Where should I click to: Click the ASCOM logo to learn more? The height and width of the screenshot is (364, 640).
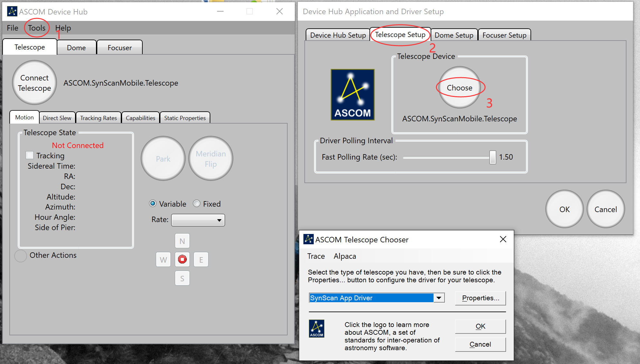pos(317,329)
